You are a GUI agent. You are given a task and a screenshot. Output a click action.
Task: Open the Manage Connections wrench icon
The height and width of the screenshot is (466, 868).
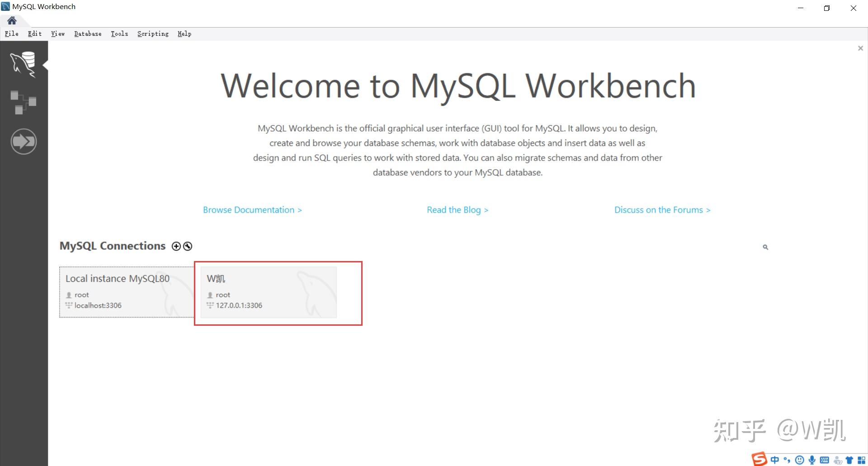pyautogui.click(x=188, y=246)
